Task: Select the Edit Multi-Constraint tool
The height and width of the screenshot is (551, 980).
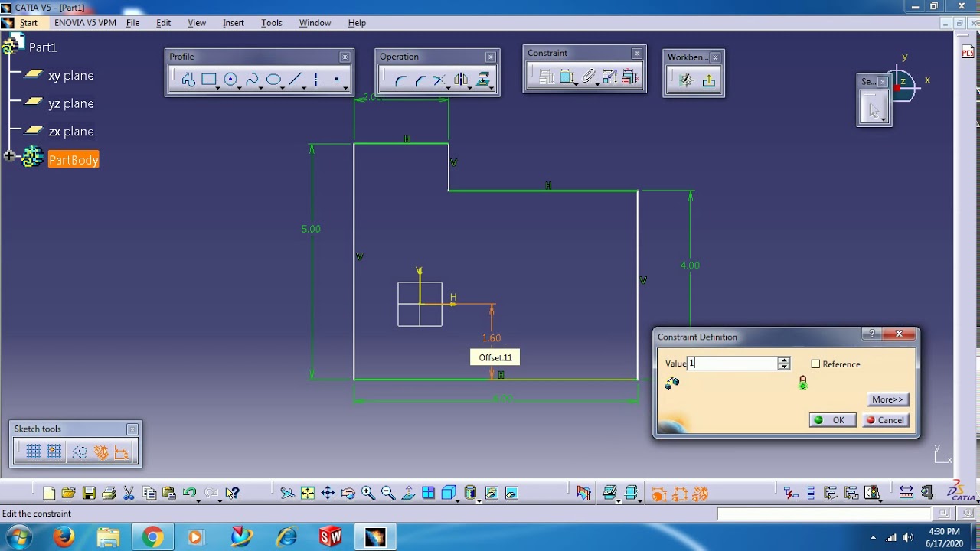Action: tap(630, 77)
